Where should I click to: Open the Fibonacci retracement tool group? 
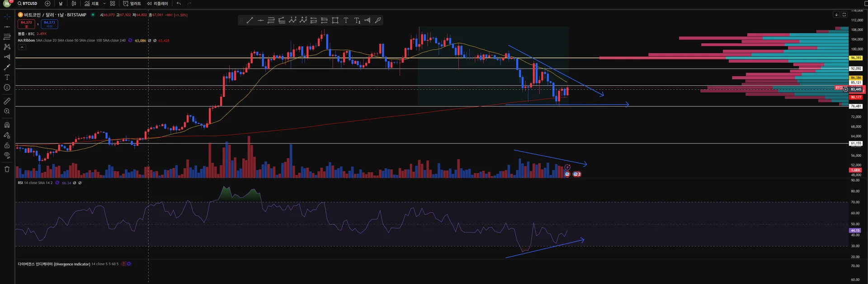pyautogui.click(x=7, y=37)
